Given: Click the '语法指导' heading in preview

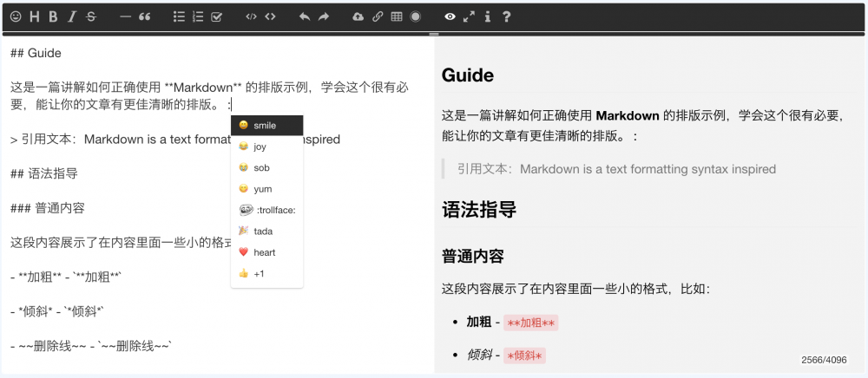Looking at the screenshot, I should (x=479, y=210).
